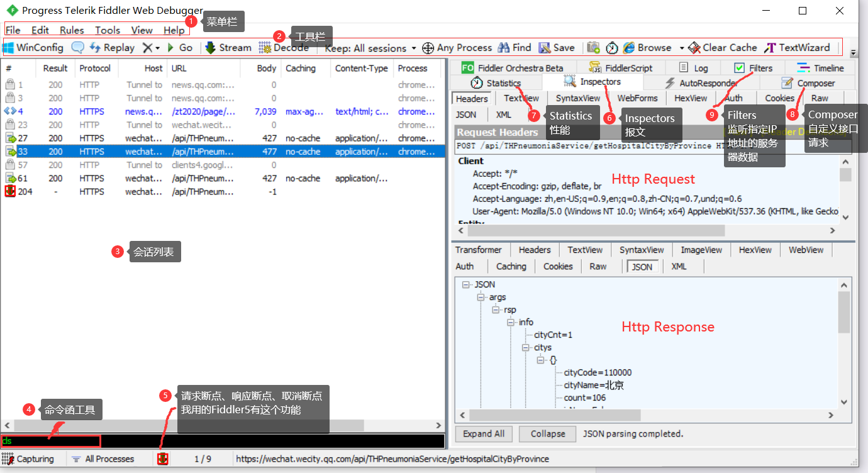Click the comment speech-bubble toolbar icon
This screenshot has width=868, height=473.
[78, 48]
